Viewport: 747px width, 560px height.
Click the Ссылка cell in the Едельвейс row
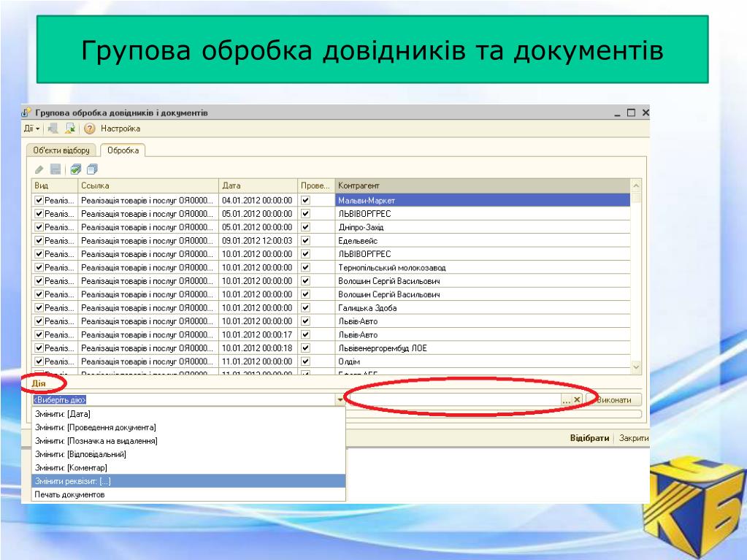148,240
